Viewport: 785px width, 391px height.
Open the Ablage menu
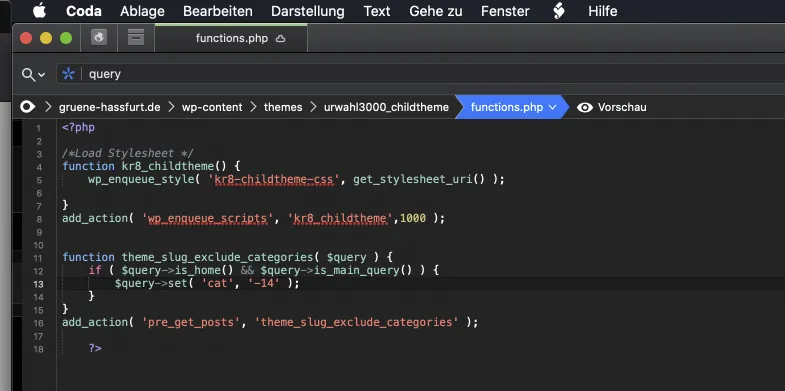pyautogui.click(x=142, y=11)
